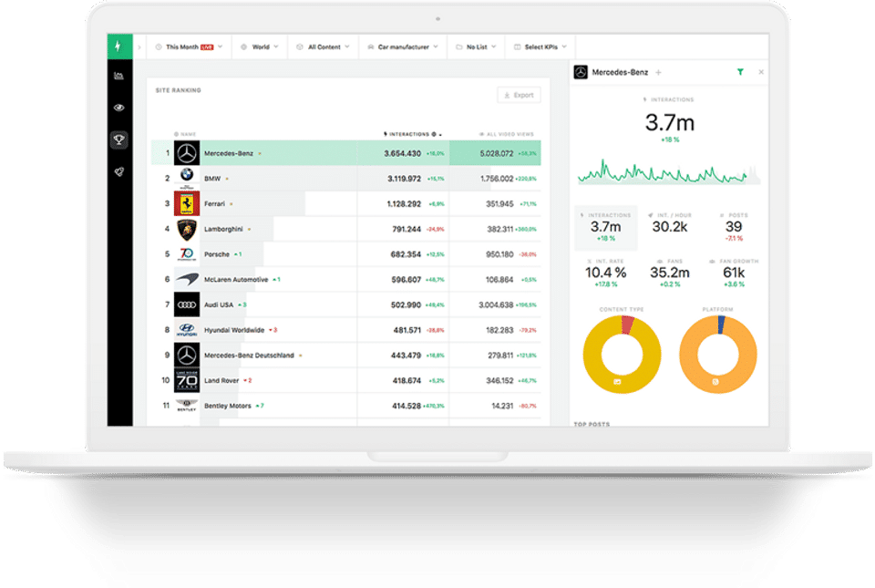Click the red segment of Content Type donut
This screenshot has height=588, width=875.
(x=628, y=325)
